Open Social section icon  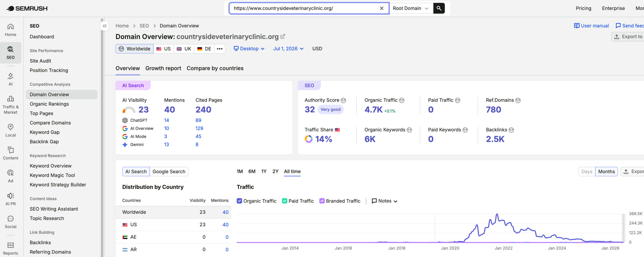11,222
